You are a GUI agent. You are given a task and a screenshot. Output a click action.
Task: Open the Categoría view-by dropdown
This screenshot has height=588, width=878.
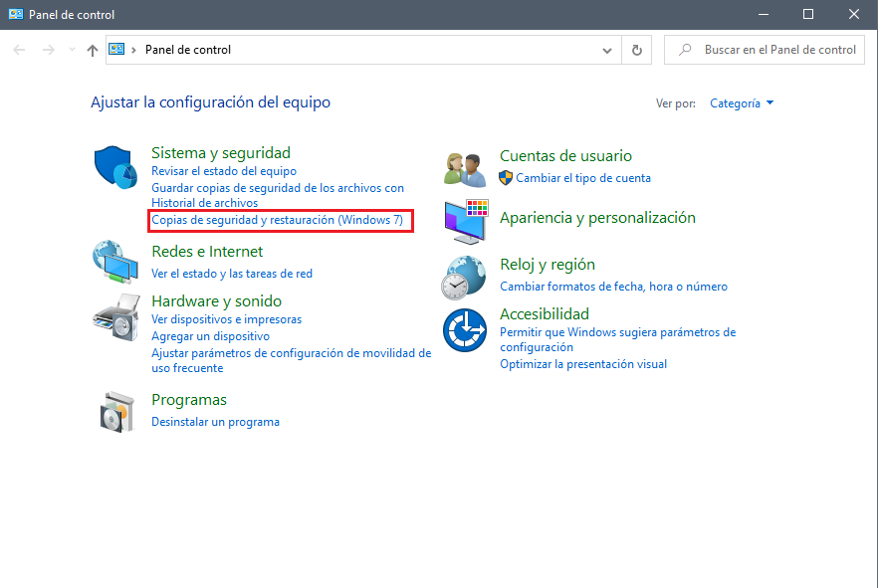click(x=742, y=103)
